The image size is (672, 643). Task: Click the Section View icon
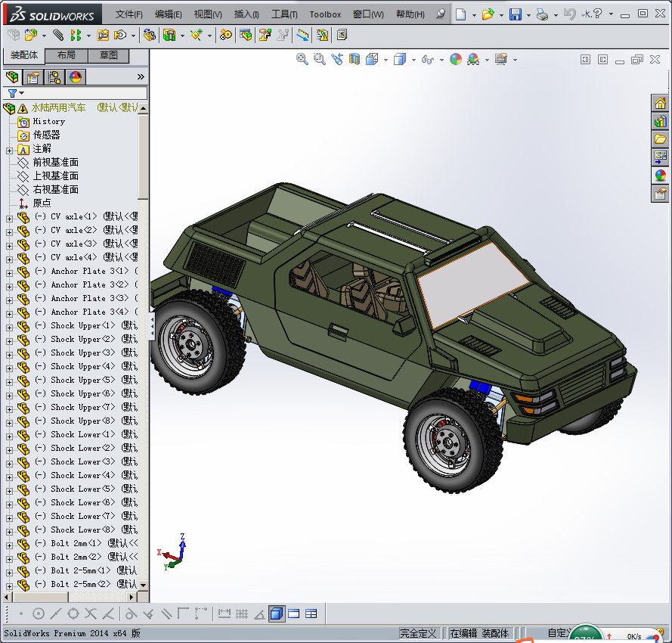coord(355,59)
